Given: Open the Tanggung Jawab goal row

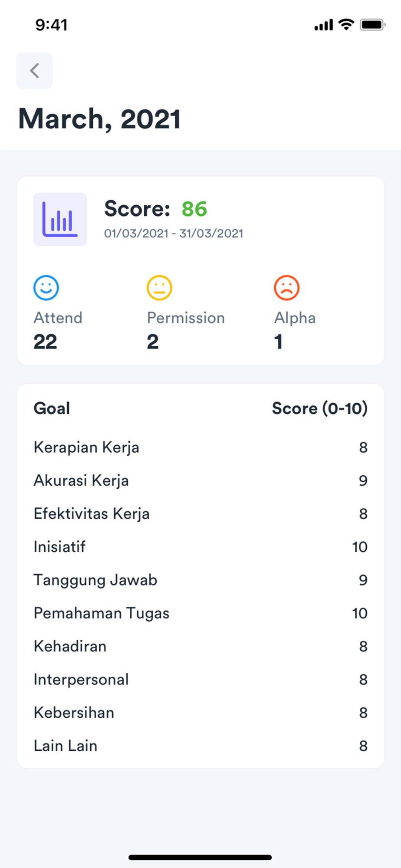Looking at the screenshot, I should (200, 580).
